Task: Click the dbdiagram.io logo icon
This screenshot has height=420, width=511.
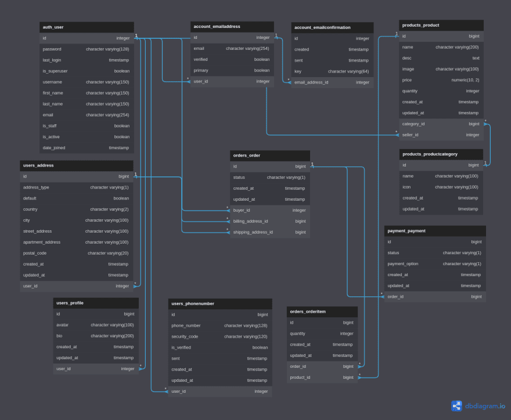Action: [456, 406]
